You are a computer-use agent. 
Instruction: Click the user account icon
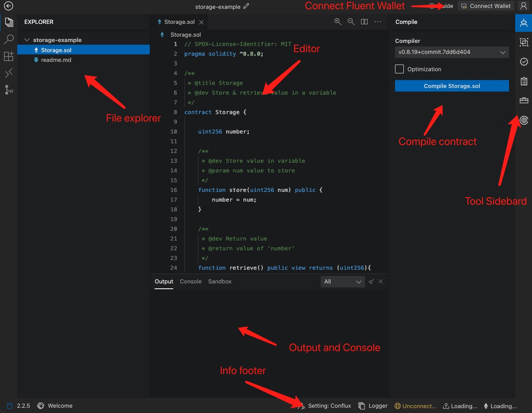click(524, 6)
